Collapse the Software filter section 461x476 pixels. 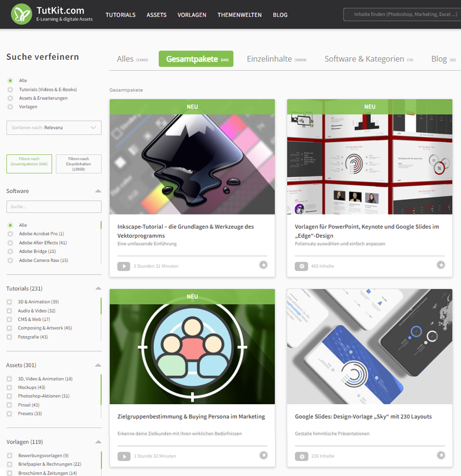(98, 191)
